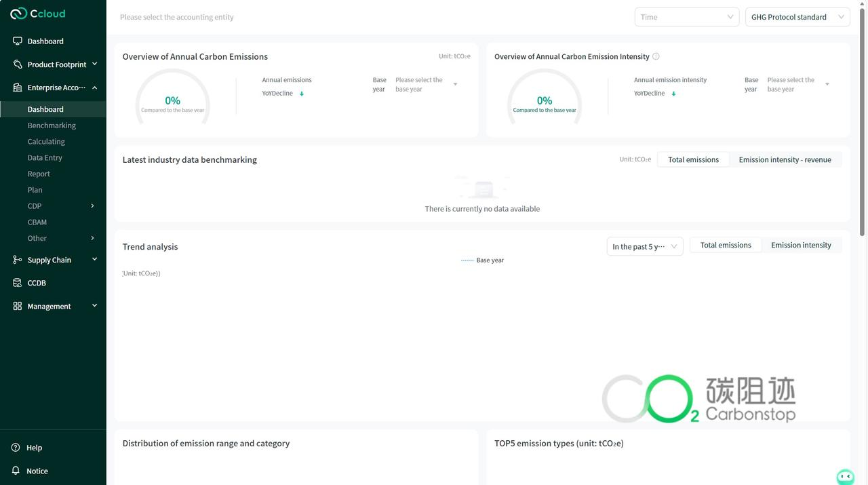Image resolution: width=868 pixels, height=485 pixels.
Task: Open the In the past 5 years dropdown
Action: click(x=644, y=246)
